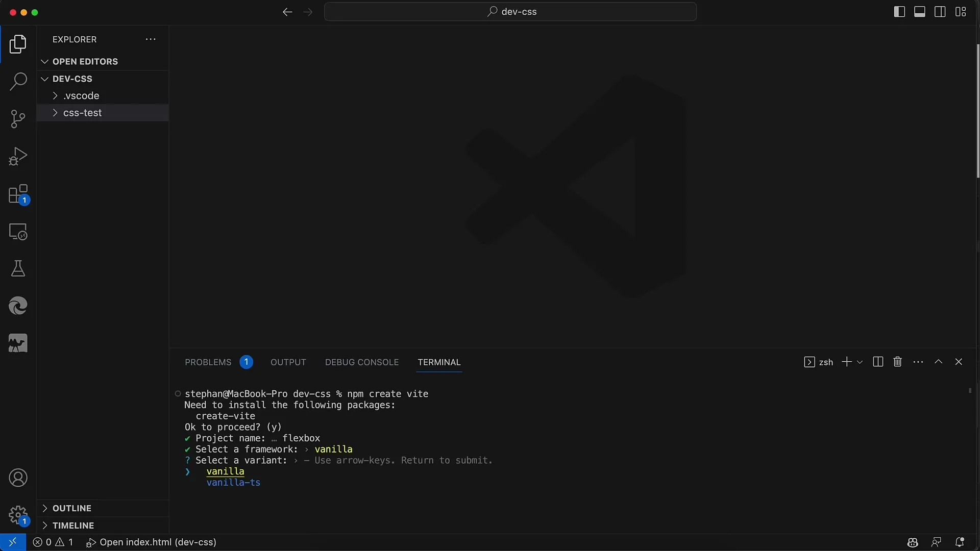The width and height of the screenshot is (980, 551).
Task: Open remote window from status bar
Action: pos(13,542)
